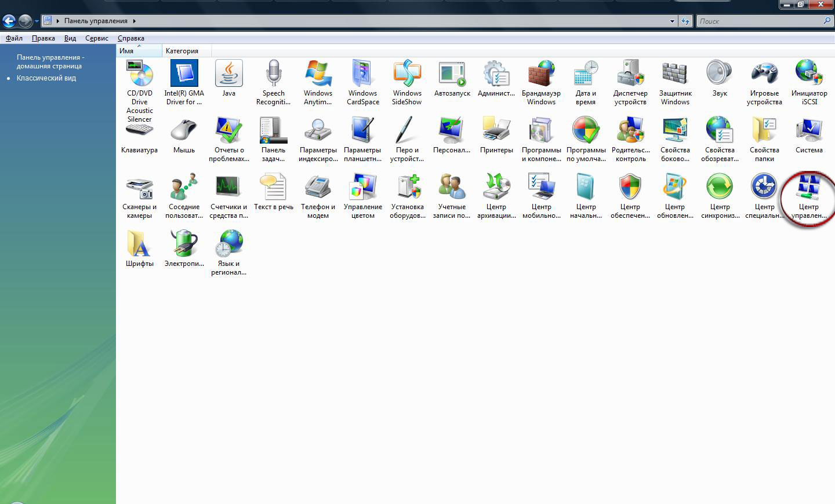The height and width of the screenshot is (504, 835).
Task: Open Инициатор iSCSI icon
Action: (809, 74)
